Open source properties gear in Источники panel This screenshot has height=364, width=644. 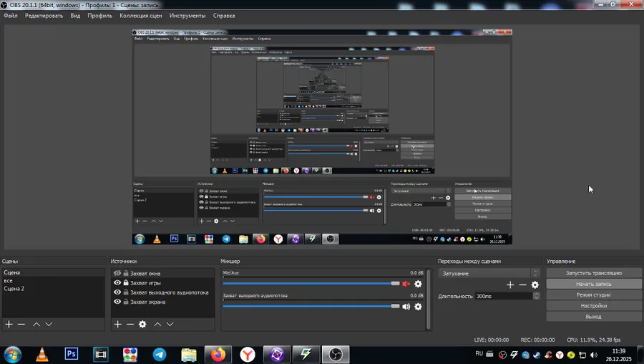point(142,324)
